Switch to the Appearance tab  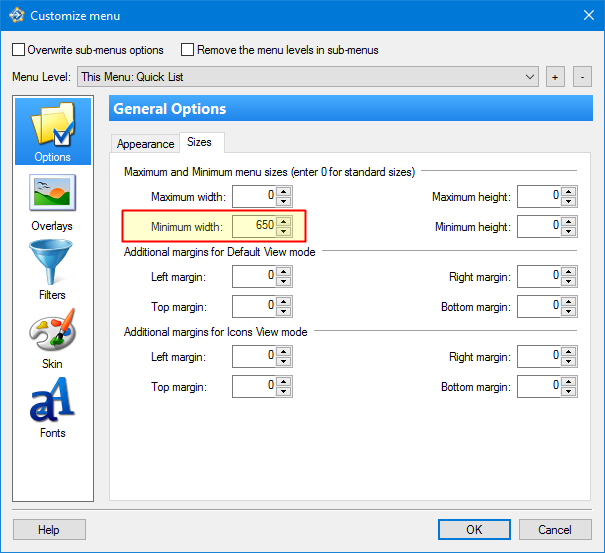145,144
